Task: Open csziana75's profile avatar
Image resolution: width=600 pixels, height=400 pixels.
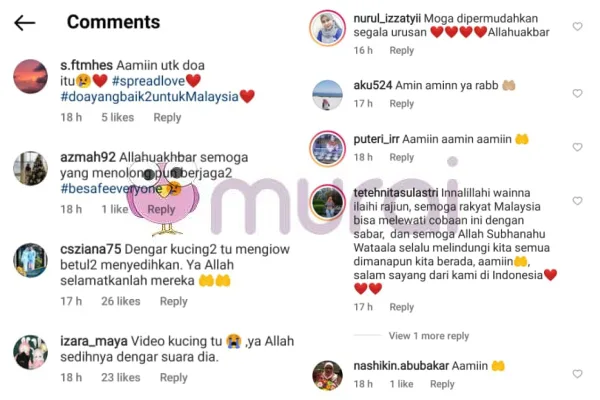Action: pos(31,260)
